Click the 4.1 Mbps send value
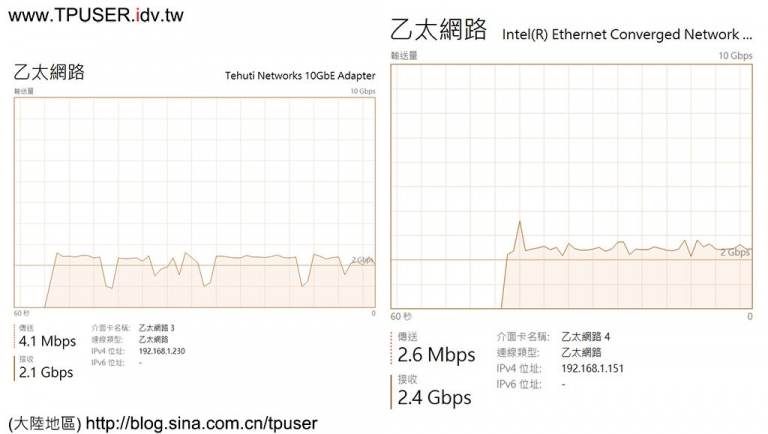768x434 pixels. (48, 341)
